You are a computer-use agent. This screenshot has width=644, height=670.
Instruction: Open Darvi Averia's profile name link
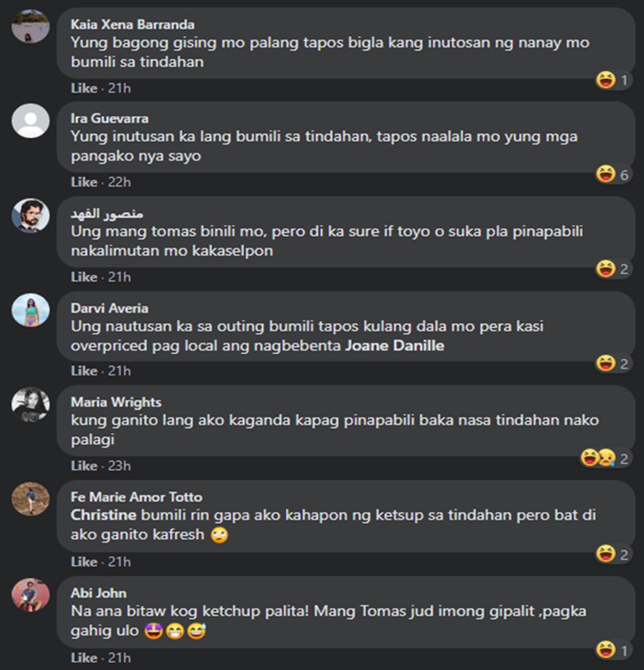point(109,308)
